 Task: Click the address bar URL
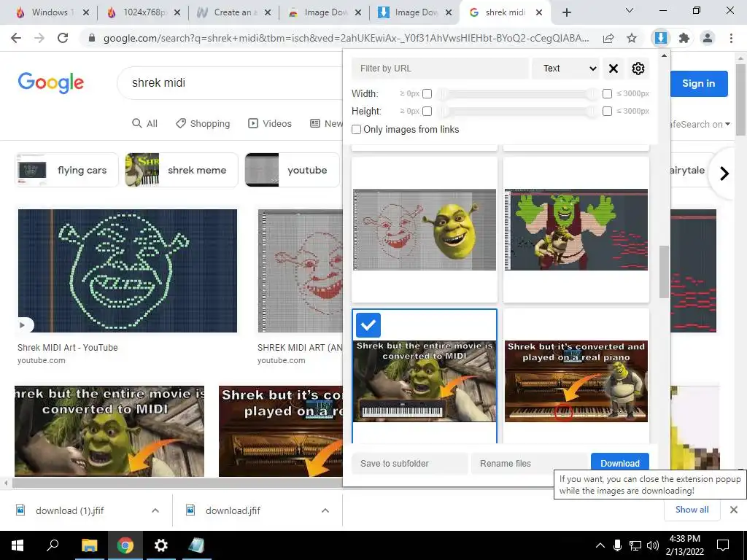click(x=346, y=38)
